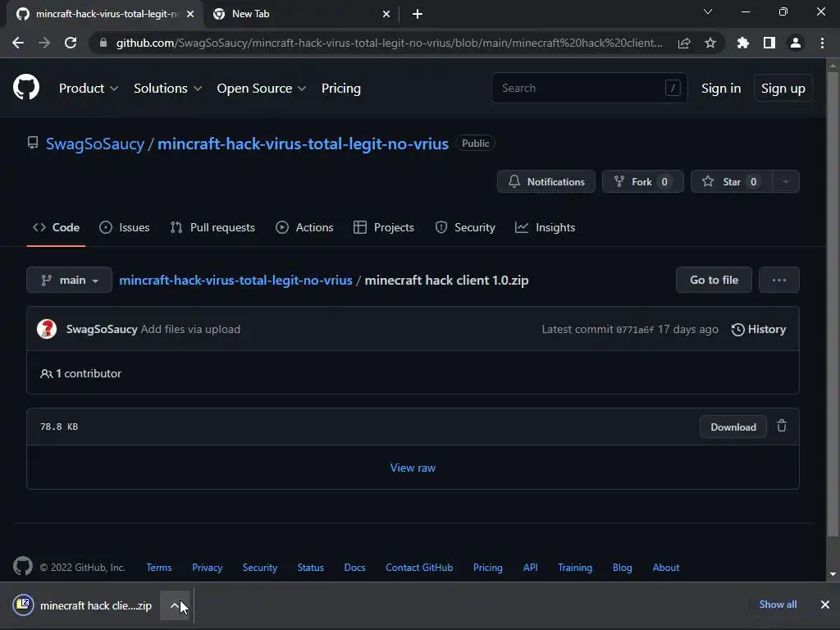Fork the repository
The height and width of the screenshot is (630, 840).
pos(643,181)
